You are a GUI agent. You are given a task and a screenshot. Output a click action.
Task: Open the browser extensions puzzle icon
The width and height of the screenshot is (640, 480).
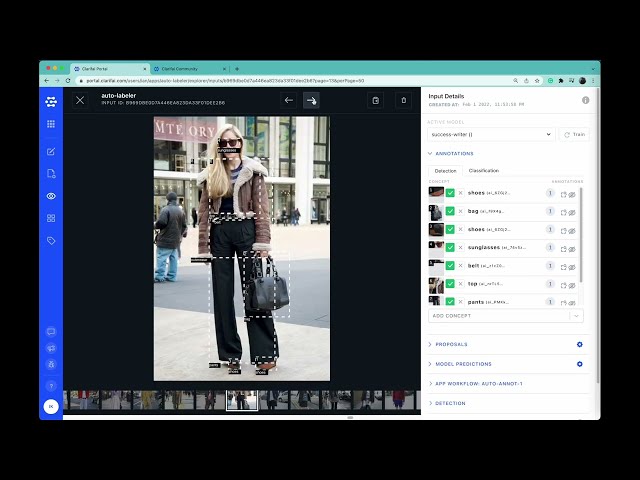[x=561, y=81]
